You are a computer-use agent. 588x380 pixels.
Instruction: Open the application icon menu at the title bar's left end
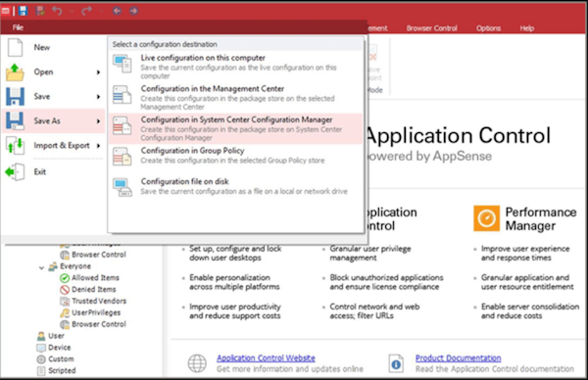5,11
